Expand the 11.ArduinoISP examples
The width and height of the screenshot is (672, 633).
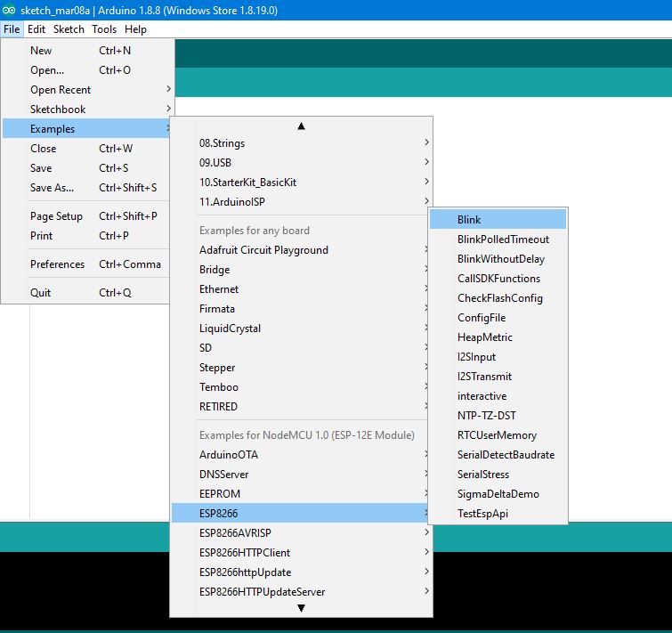pos(301,202)
